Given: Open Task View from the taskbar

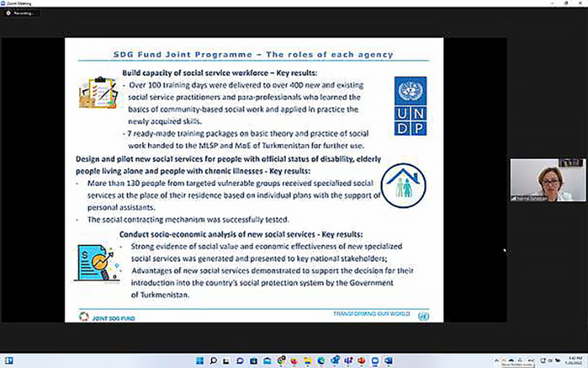Looking at the screenshot, I should (226, 361).
